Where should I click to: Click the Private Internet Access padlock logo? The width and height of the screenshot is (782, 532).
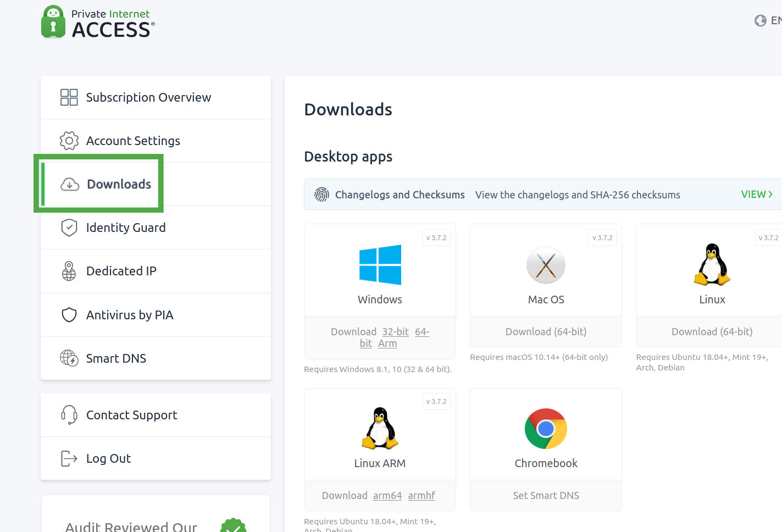53,21
